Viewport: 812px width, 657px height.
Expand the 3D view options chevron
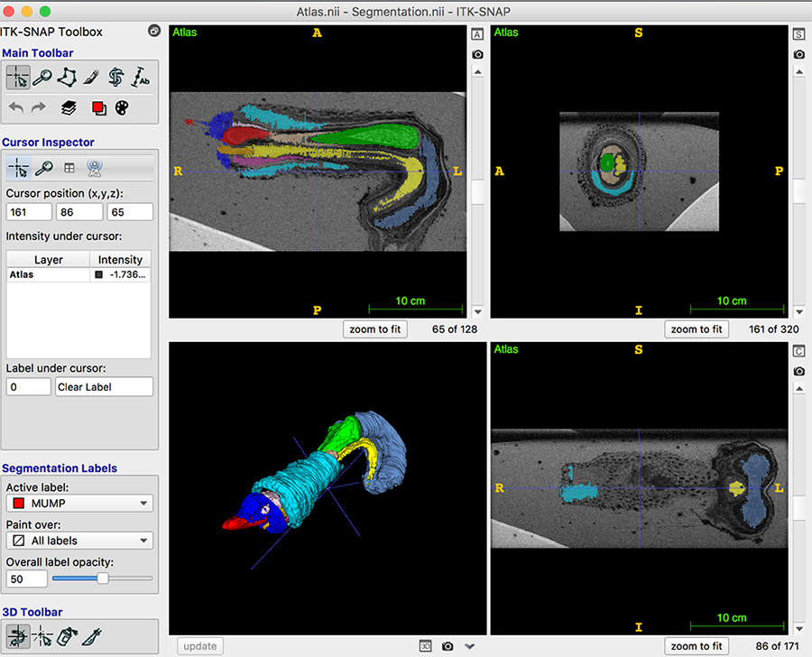click(469, 646)
